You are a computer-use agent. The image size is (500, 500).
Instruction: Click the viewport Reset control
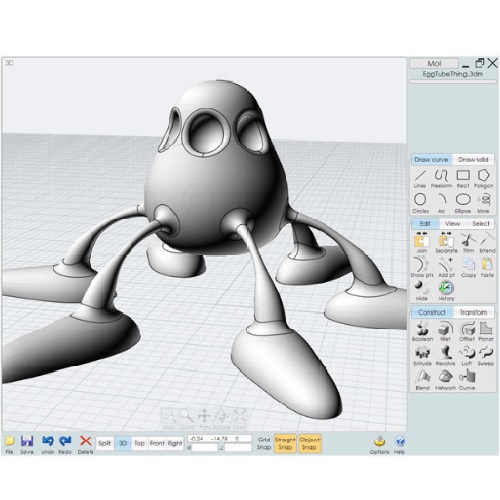point(240,419)
